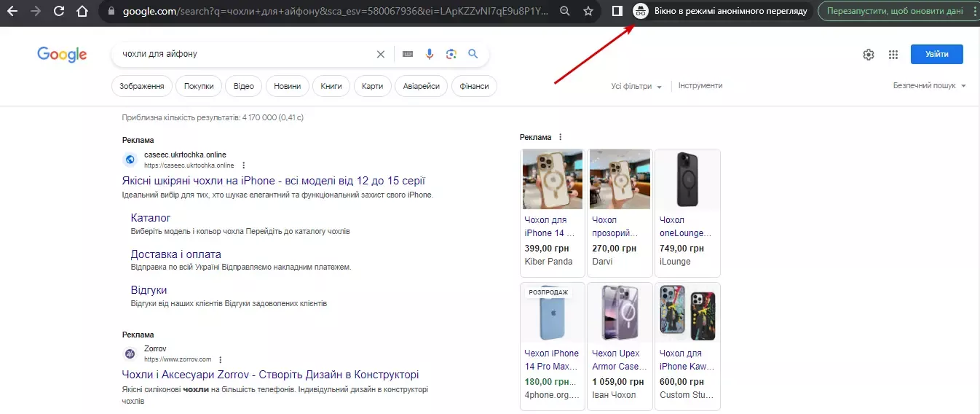Open Upex Armor Case thumbnail
The height and width of the screenshot is (414, 980).
click(x=620, y=313)
